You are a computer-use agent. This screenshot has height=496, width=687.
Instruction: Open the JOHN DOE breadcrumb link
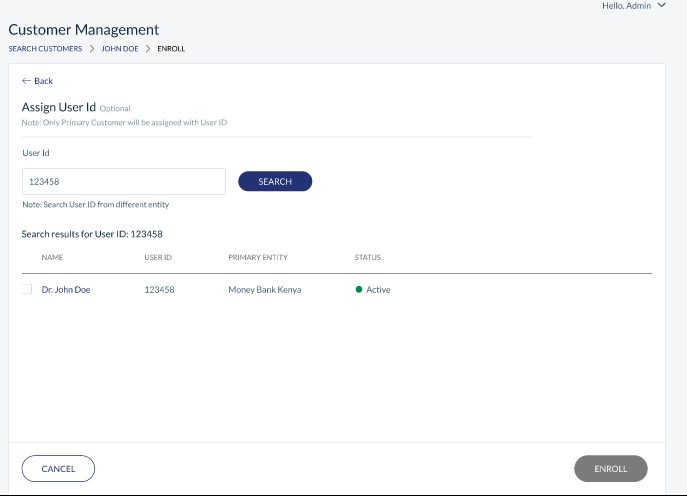(x=120, y=49)
